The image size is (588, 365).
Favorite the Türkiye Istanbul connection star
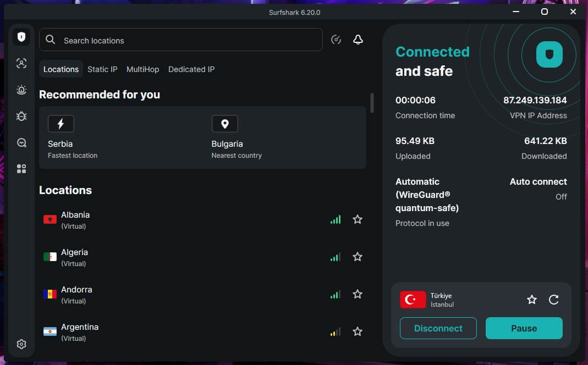[x=532, y=300]
